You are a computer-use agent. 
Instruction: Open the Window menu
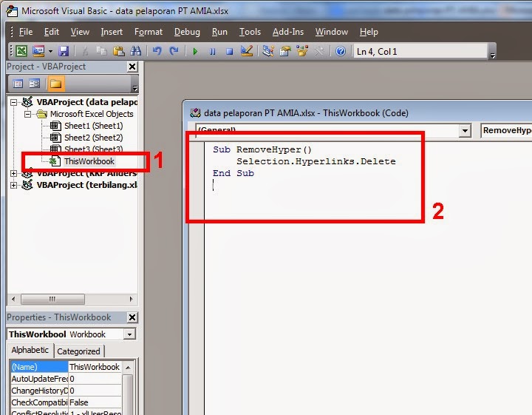(332, 32)
